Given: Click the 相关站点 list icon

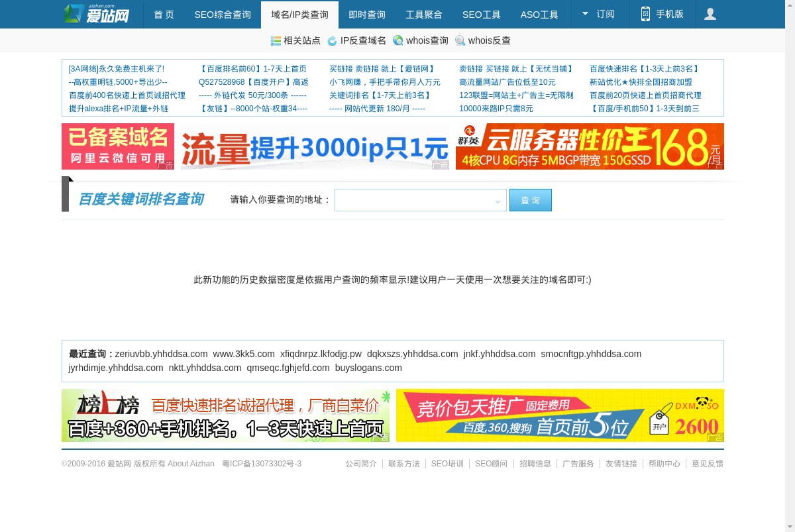Looking at the screenshot, I should (x=276, y=40).
